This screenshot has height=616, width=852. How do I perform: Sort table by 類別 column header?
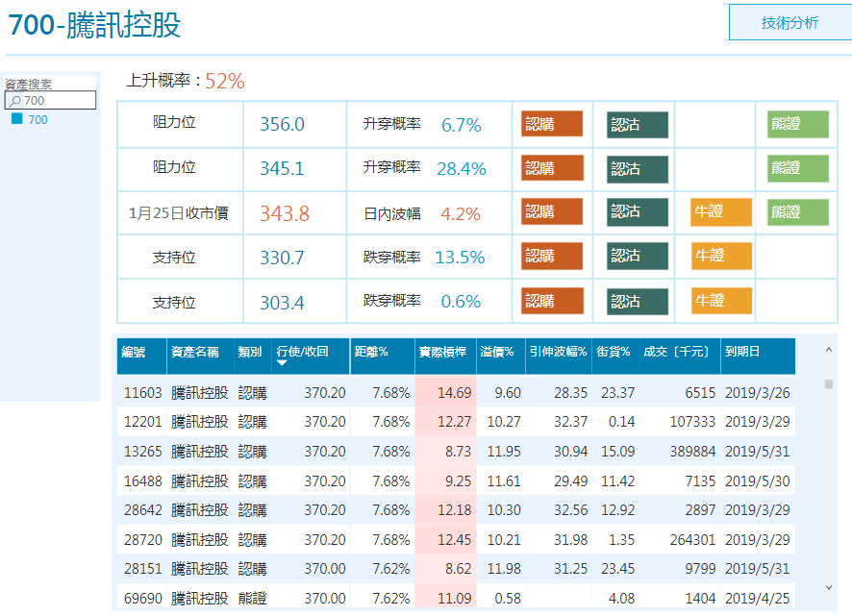[x=252, y=357]
